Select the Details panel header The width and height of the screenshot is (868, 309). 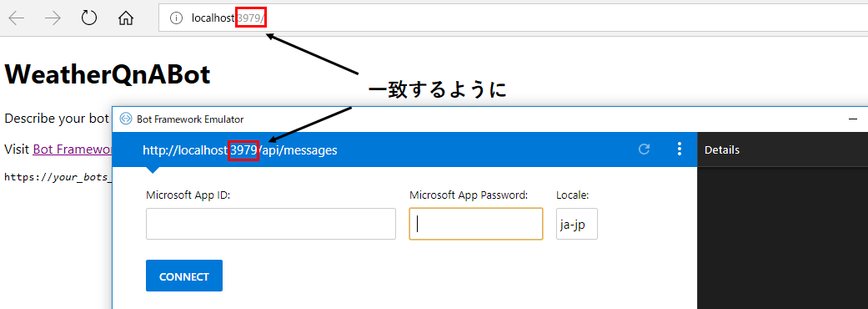722,149
